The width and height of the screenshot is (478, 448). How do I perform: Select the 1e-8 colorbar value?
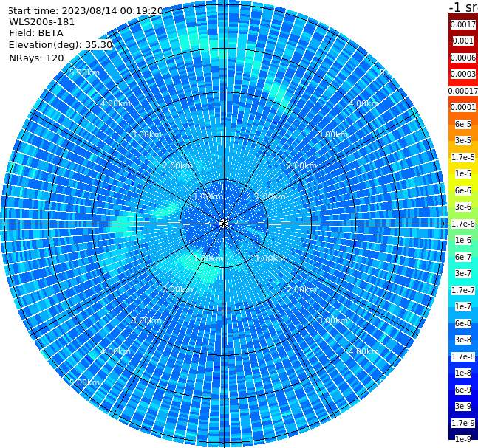pos(463,373)
